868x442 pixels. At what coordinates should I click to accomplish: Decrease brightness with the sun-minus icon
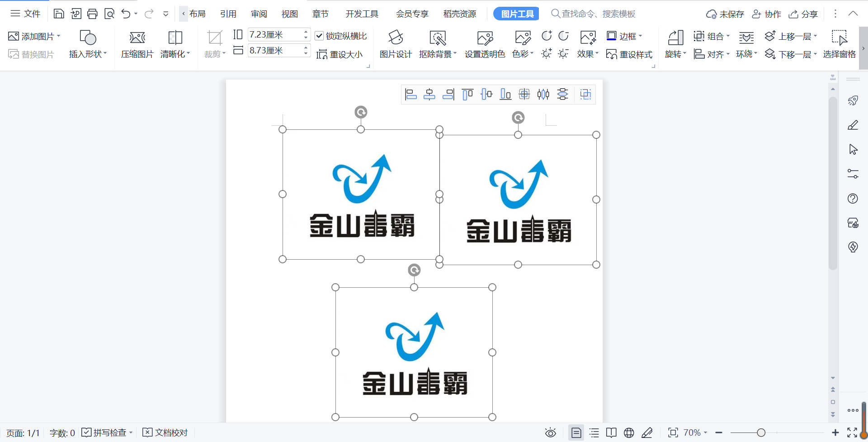(x=563, y=54)
